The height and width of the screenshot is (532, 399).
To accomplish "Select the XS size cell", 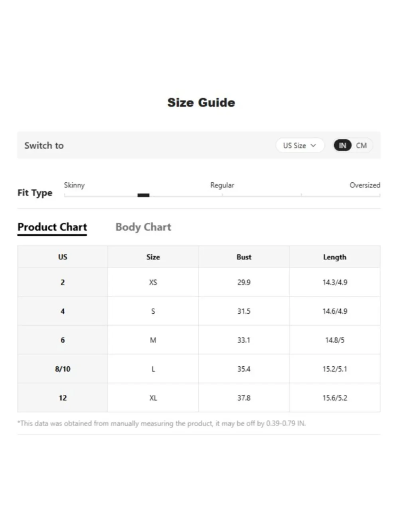I will (x=153, y=282).
